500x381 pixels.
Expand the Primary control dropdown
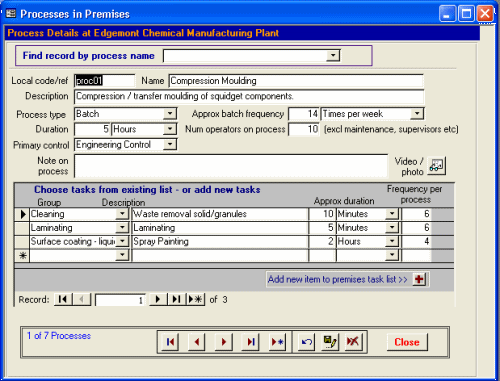[170, 144]
